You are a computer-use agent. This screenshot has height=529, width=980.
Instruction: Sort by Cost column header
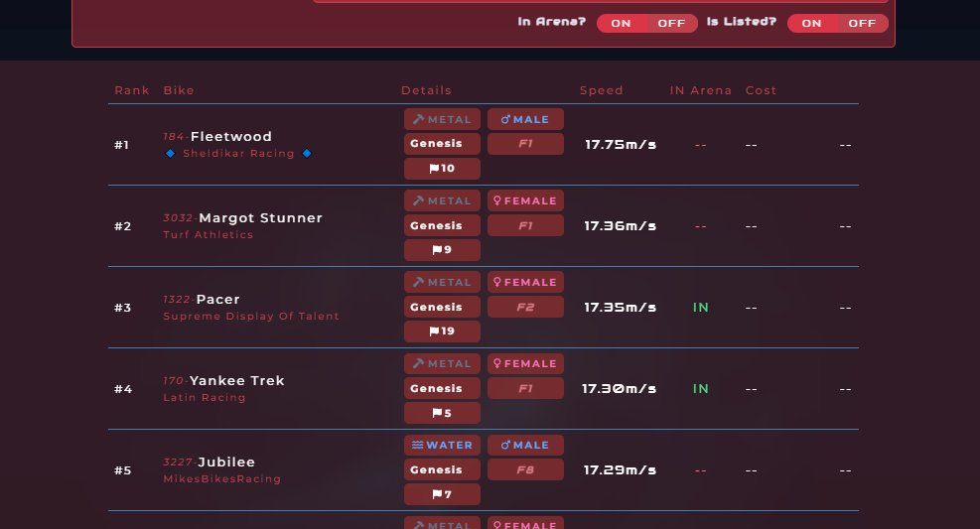(x=761, y=90)
